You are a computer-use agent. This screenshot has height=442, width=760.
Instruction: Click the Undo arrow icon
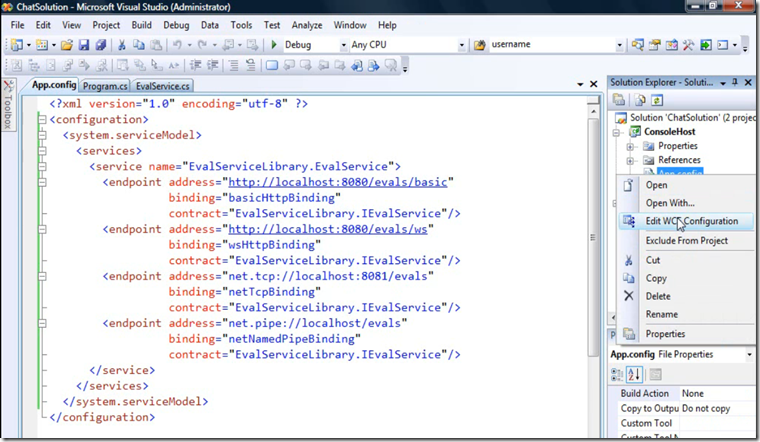click(x=177, y=45)
